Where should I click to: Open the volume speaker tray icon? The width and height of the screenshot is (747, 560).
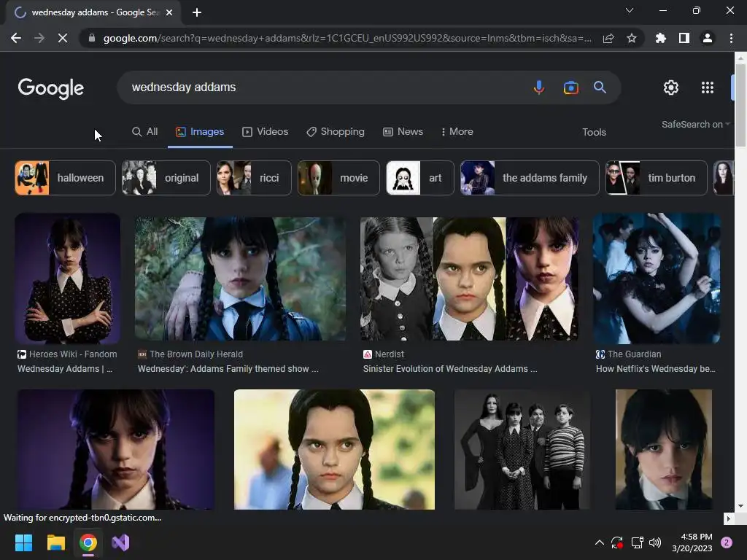pos(656,542)
